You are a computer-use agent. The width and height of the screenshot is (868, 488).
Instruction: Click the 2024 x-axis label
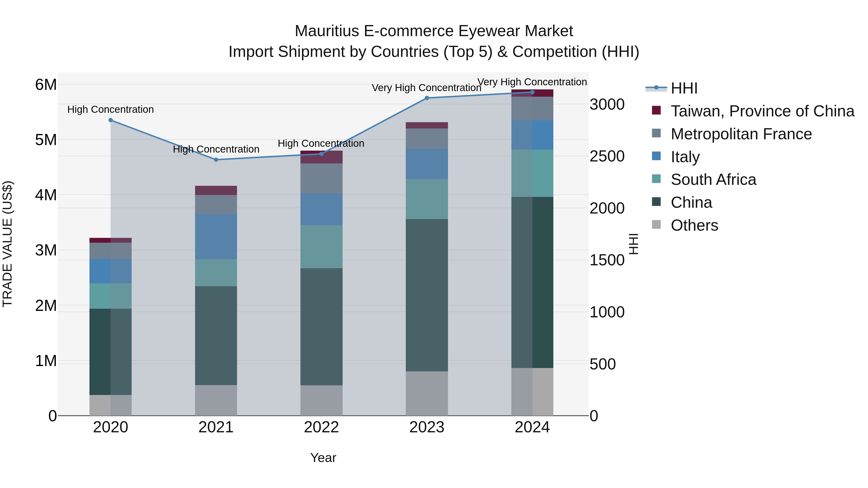click(532, 427)
